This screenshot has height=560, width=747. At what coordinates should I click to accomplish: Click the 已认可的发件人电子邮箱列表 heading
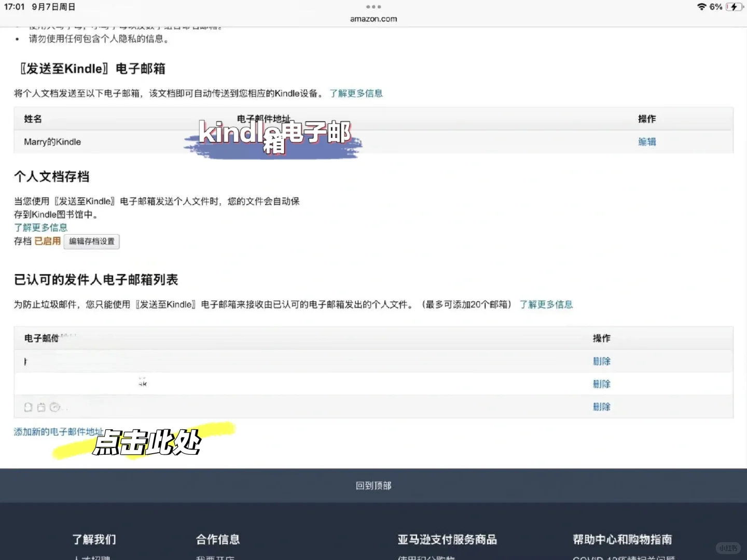[x=96, y=280]
